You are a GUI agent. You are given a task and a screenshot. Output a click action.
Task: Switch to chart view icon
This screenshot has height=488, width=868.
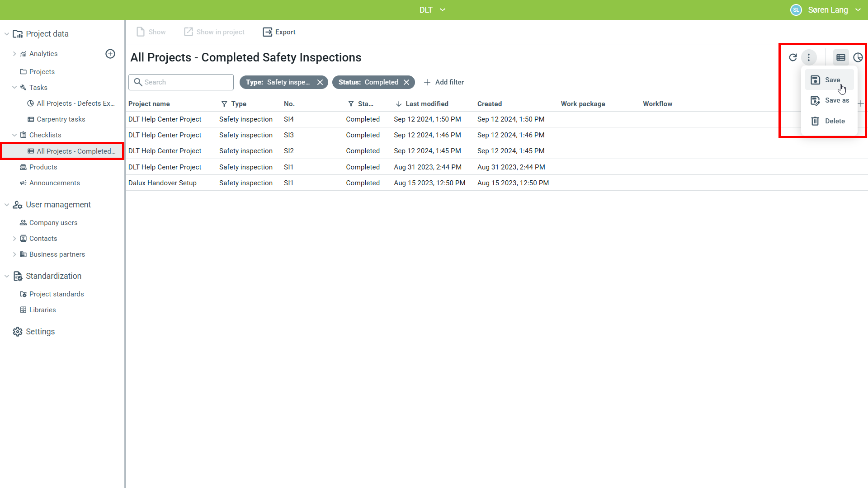click(x=858, y=57)
